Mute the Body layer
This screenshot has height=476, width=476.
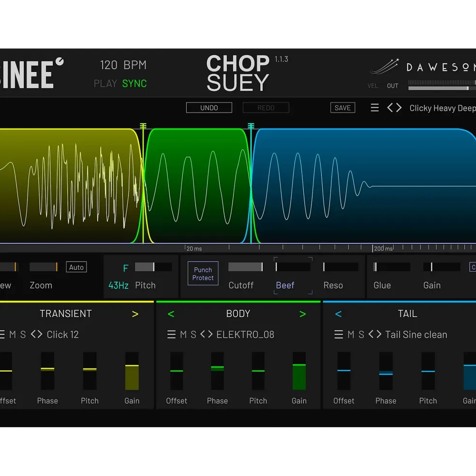coord(183,334)
